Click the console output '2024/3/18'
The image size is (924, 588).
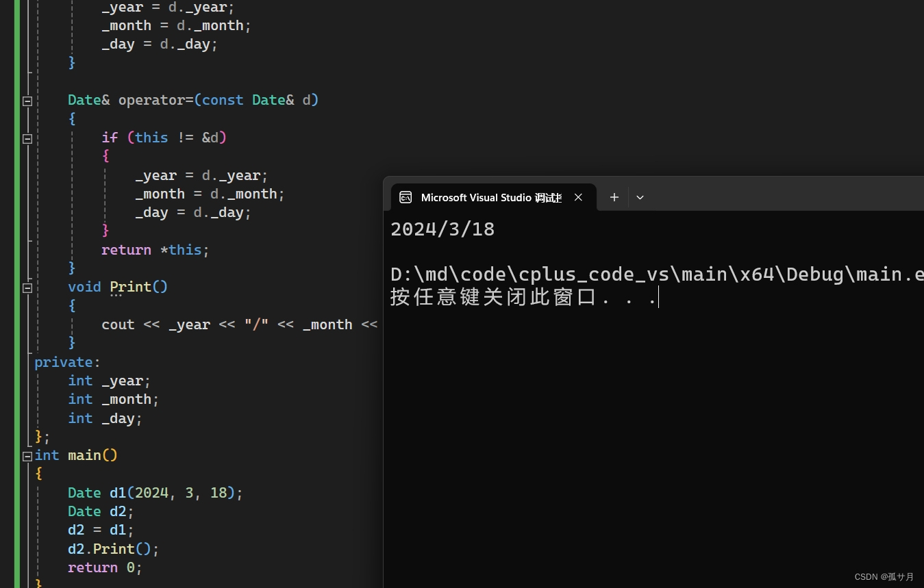(x=442, y=229)
